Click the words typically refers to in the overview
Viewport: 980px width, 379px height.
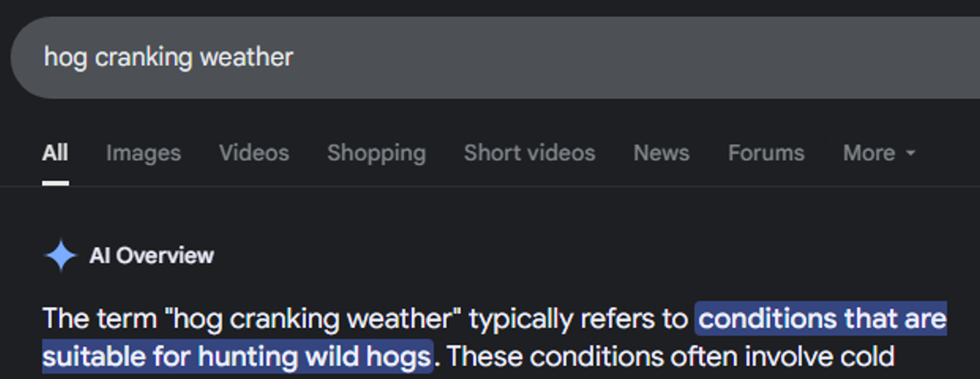tap(578, 320)
